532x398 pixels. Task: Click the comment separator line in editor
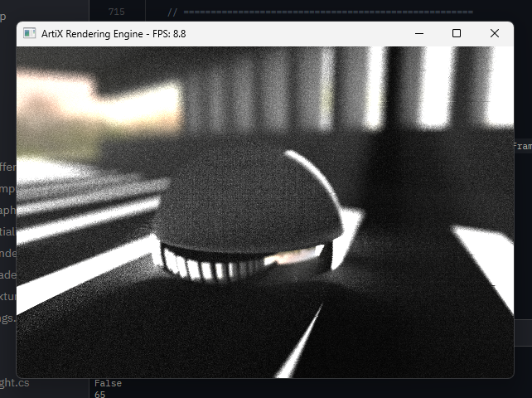(x=320, y=12)
